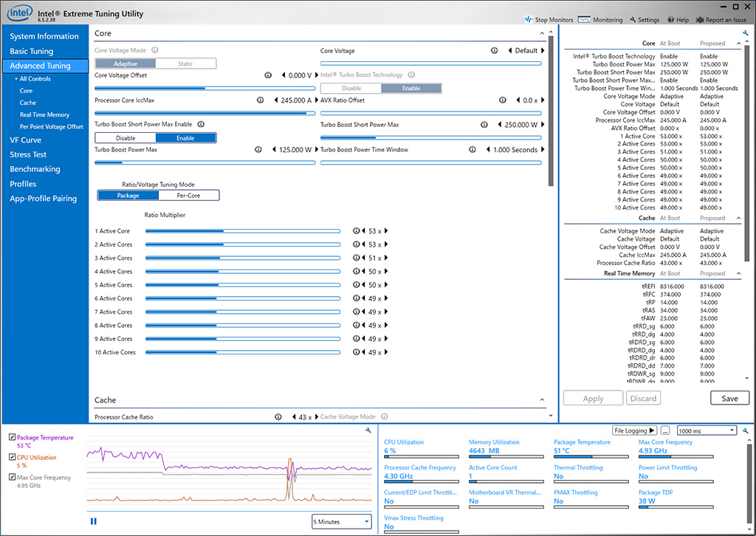Click info icon for Processor Core IccMax
Image resolution: width=756 pixels, height=536 pixels.
click(x=261, y=100)
